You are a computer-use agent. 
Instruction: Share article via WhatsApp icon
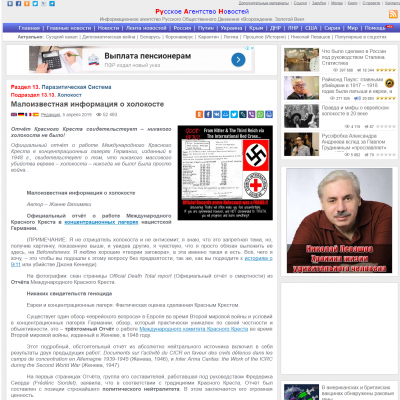tap(260, 114)
